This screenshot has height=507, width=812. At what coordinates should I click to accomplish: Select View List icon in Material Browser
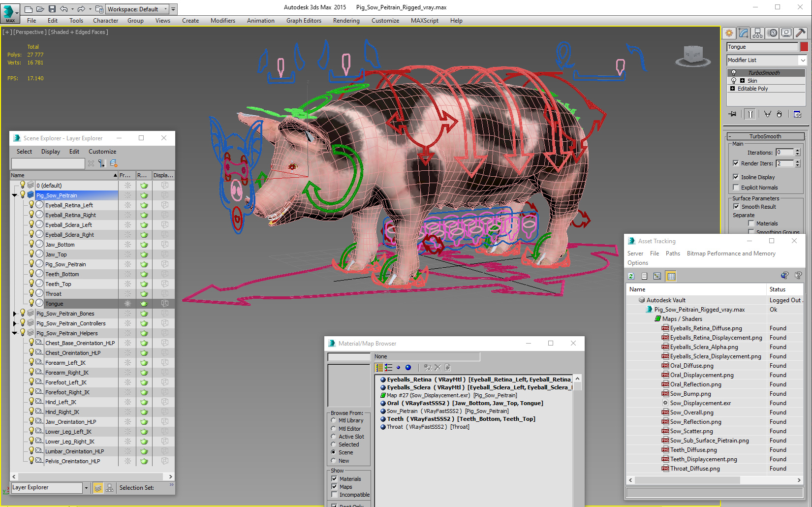tap(379, 368)
